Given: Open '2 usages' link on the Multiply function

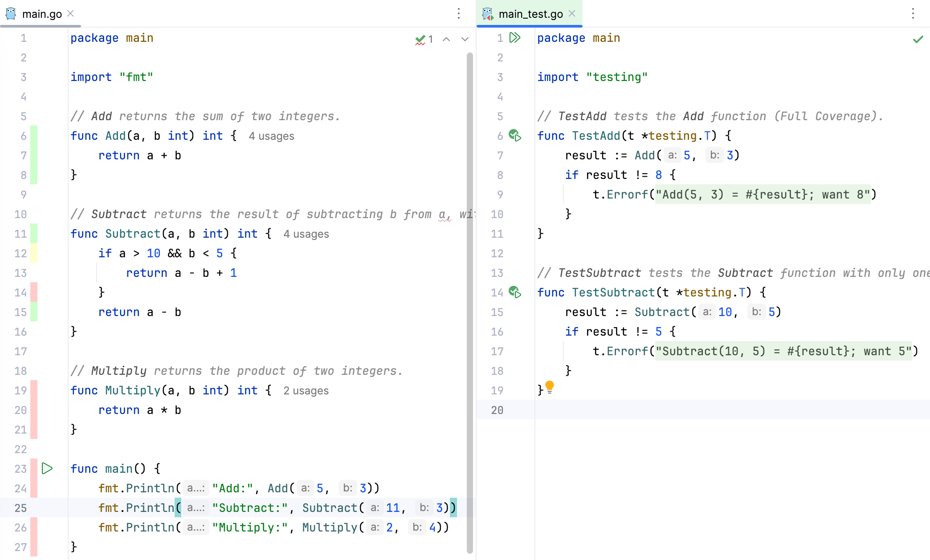Looking at the screenshot, I should tap(306, 390).
